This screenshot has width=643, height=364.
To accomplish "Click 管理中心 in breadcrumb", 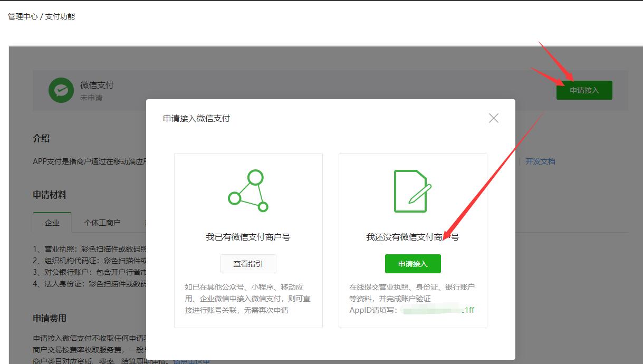I will (x=23, y=16).
